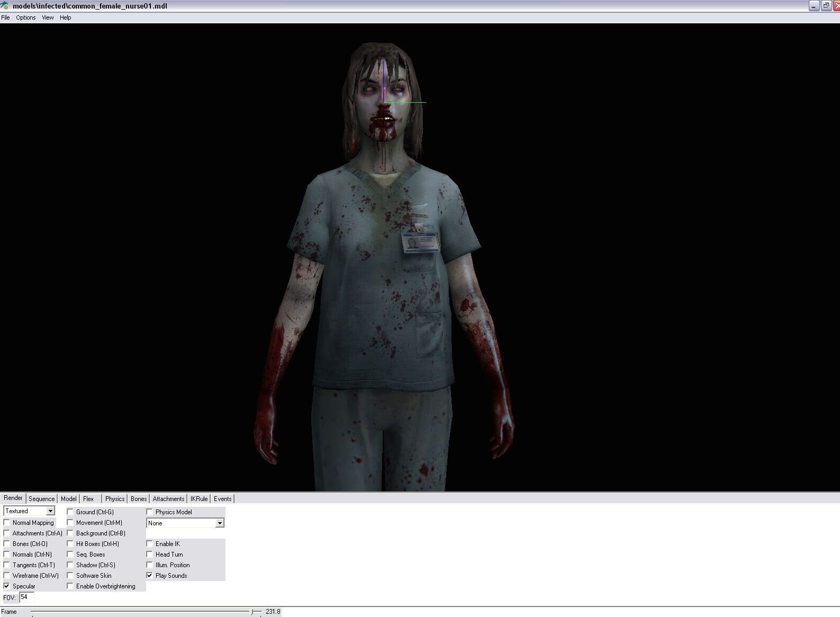Turn on Normal Mapping

pos(7,523)
